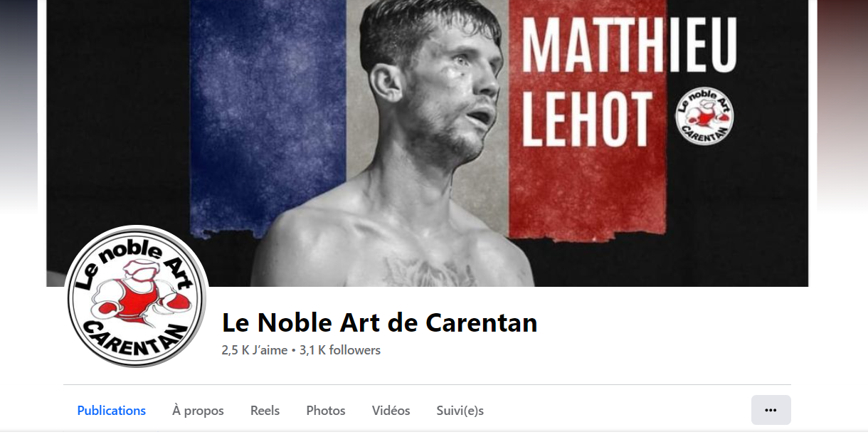Click the '2,5 K J'aime' count
The image size is (868, 437).
point(255,350)
